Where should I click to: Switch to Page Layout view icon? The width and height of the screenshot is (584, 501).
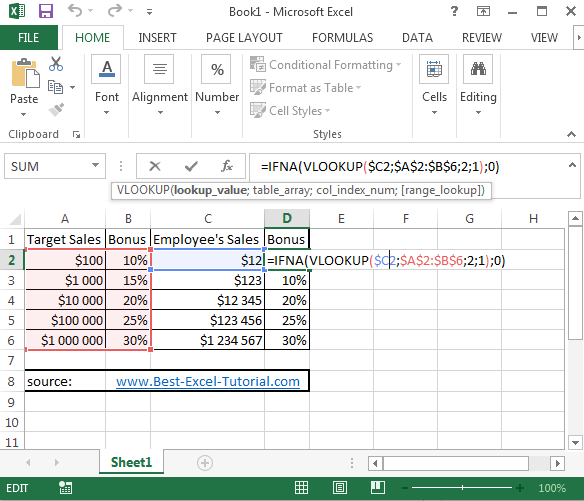pos(340,488)
